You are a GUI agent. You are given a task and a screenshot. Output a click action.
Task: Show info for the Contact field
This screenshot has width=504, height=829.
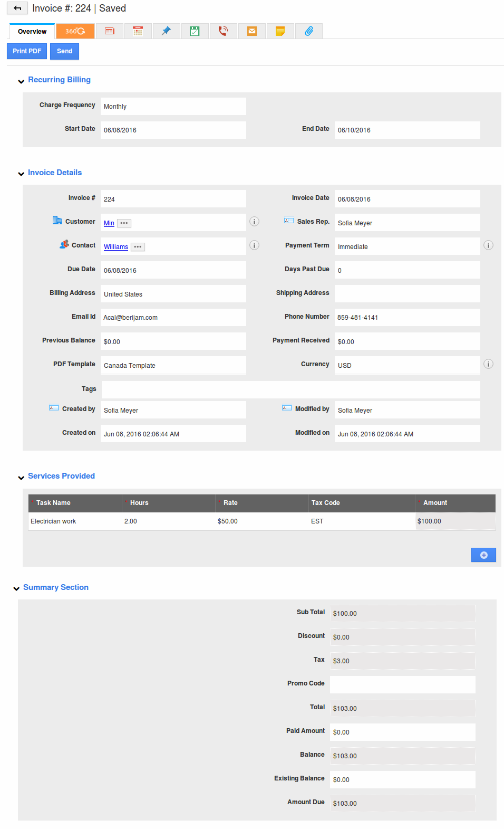pos(254,245)
